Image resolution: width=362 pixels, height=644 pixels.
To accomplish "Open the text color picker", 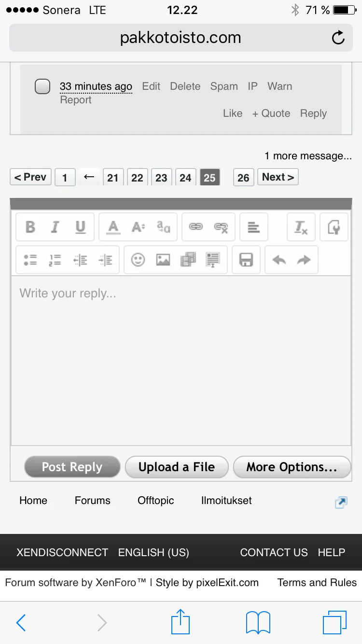I will point(113,227).
